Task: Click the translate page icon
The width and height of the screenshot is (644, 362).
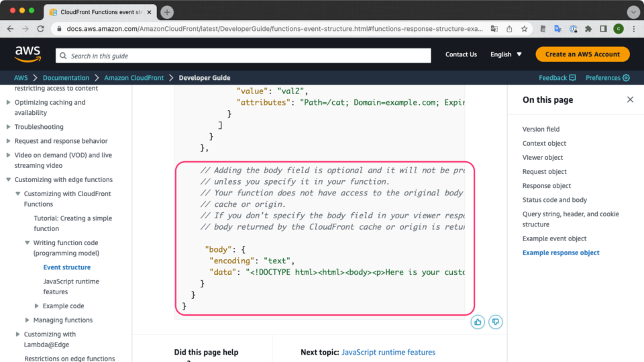Action: (x=494, y=29)
